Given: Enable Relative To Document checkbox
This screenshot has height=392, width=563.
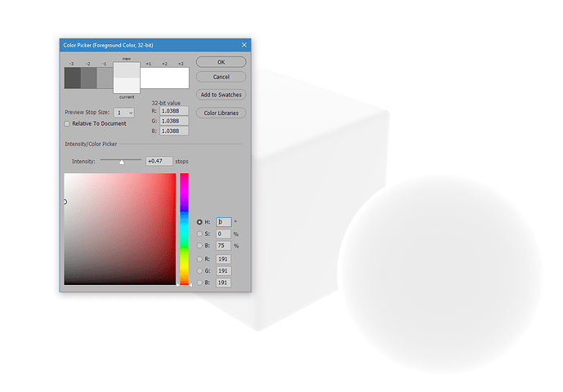Looking at the screenshot, I should point(67,123).
